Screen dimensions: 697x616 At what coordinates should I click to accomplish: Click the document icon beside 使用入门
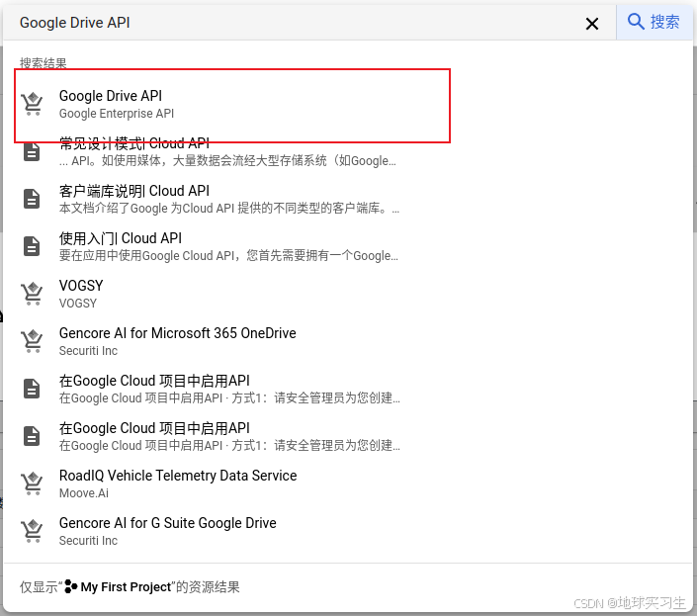32,246
